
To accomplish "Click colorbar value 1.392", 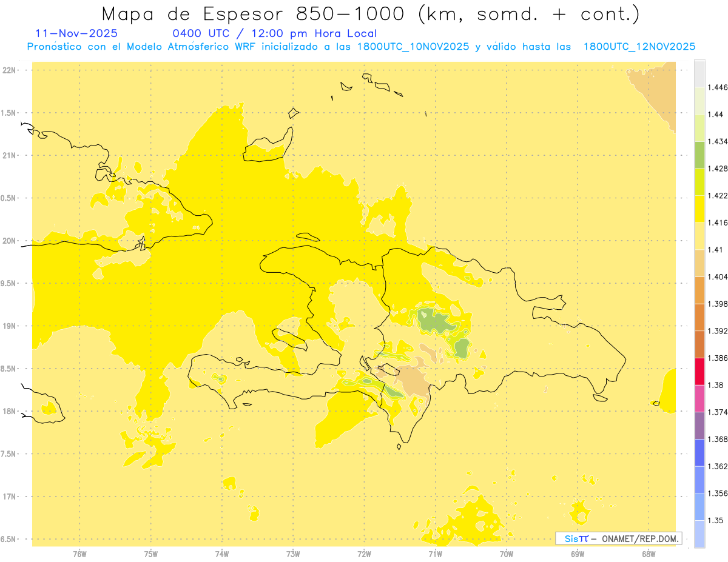I will (x=718, y=331).
